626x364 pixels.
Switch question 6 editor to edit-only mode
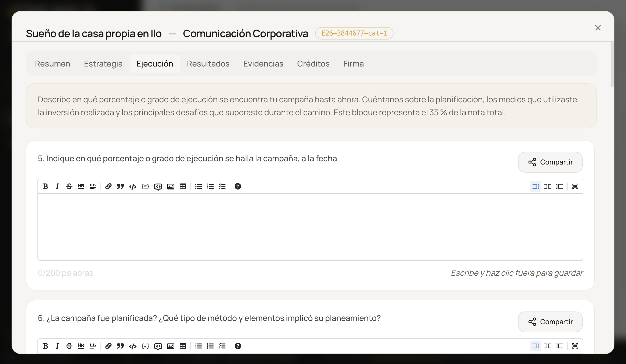[x=536, y=346]
